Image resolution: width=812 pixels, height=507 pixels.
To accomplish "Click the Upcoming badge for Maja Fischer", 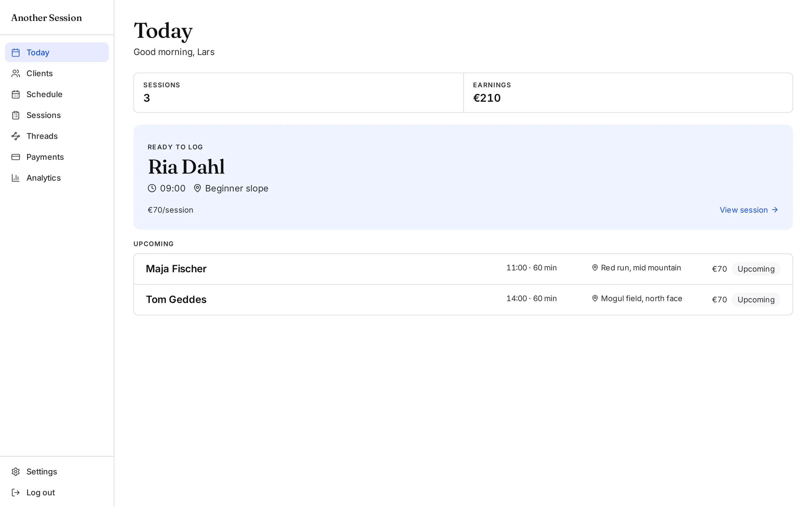I will click(756, 269).
